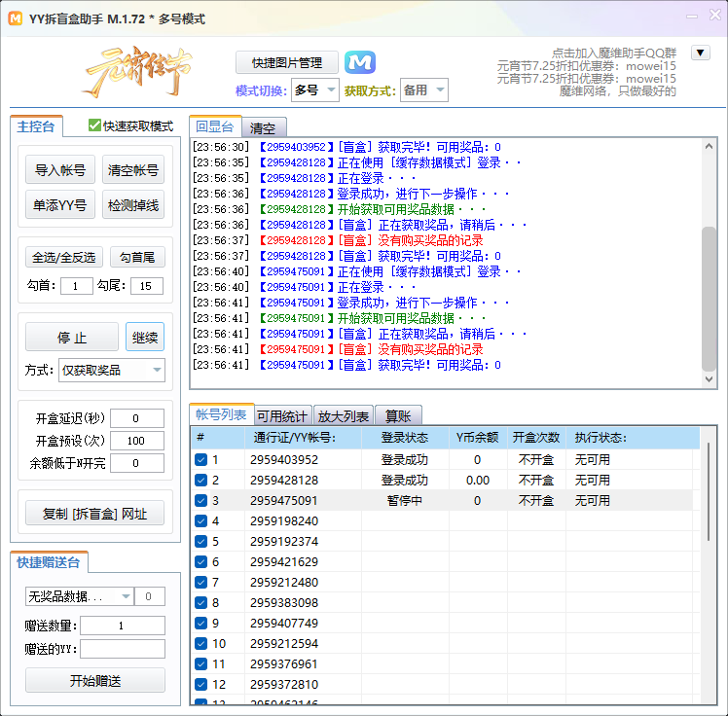Uncheck account row 11 checkbox 2959376961
Screen dimensions: 728x716
pos(200,663)
